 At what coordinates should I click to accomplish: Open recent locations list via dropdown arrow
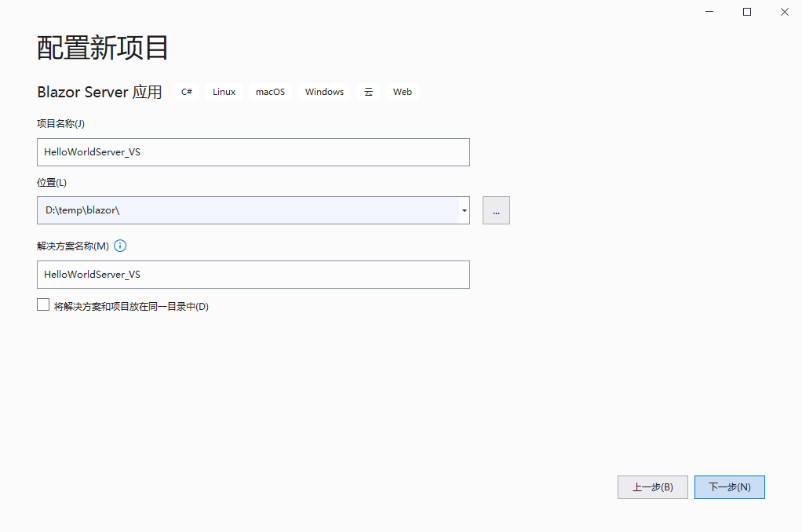tap(463, 210)
